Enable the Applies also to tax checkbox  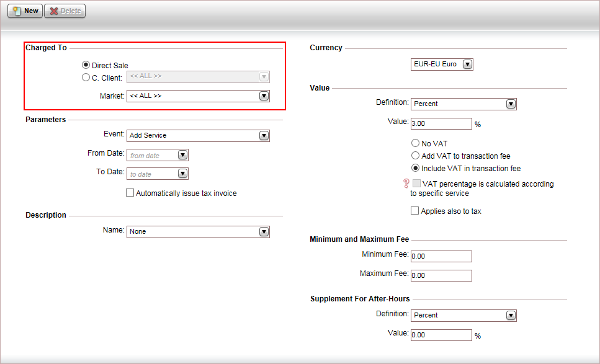tap(415, 211)
